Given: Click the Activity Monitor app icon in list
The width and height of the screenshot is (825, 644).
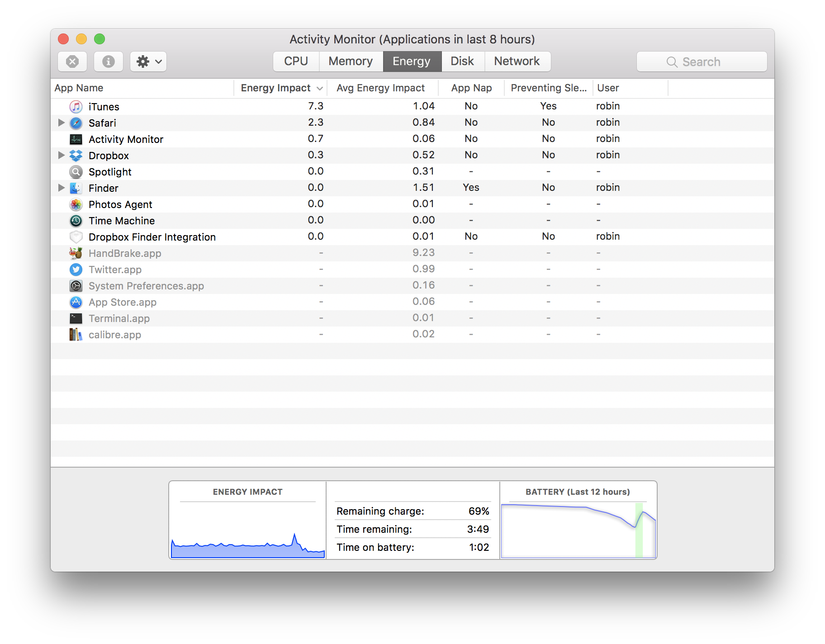Looking at the screenshot, I should coord(76,139).
